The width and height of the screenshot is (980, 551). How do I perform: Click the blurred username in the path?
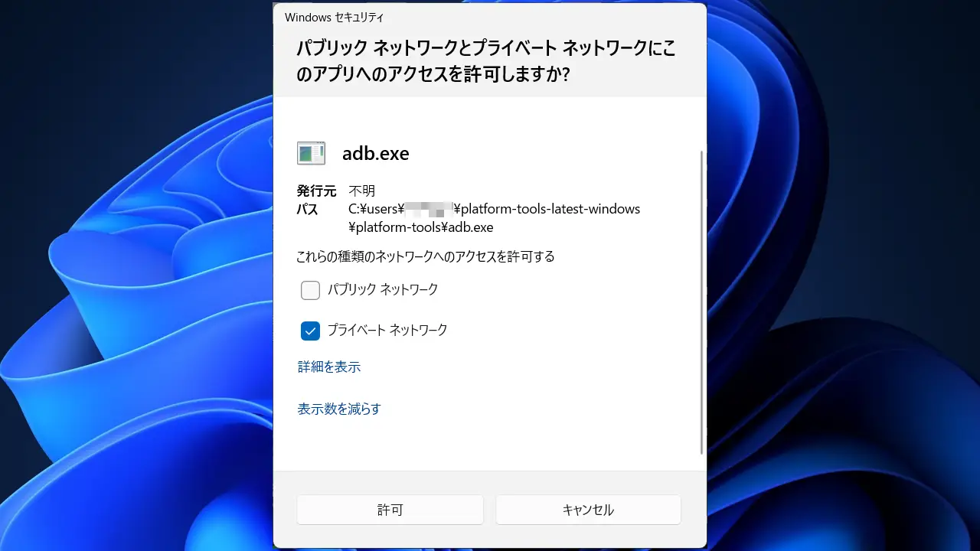click(x=430, y=209)
